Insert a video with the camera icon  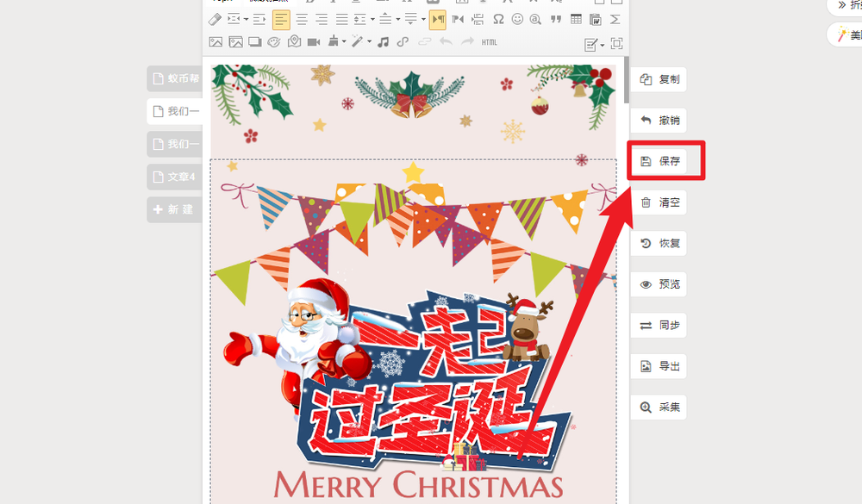(314, 41)
